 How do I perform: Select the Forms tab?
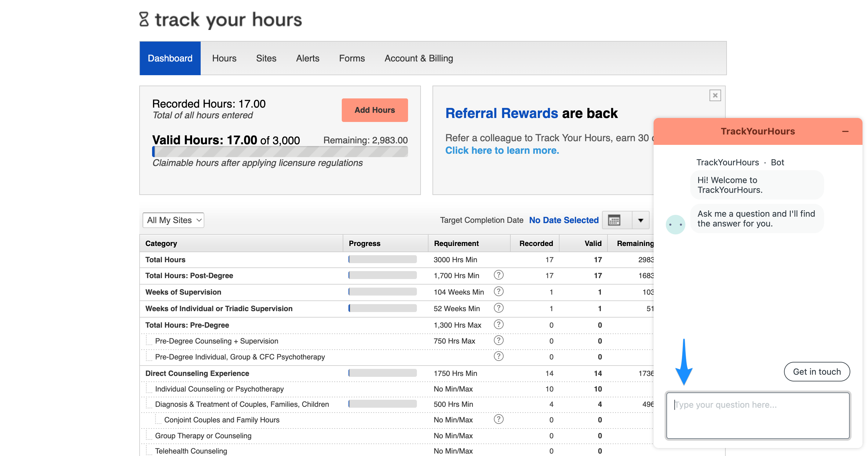(x=352, y=58)
